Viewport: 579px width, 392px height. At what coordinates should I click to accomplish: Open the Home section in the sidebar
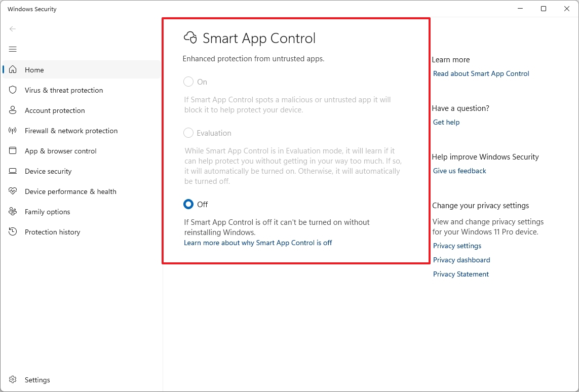tap(34, 70)
